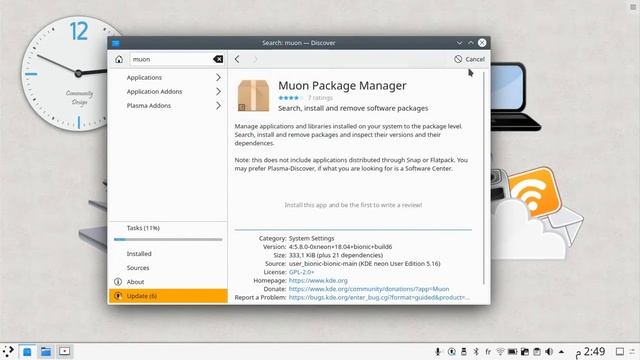
Task: Click the panel settings icon at the taskbar end
Action: (633, 351)
